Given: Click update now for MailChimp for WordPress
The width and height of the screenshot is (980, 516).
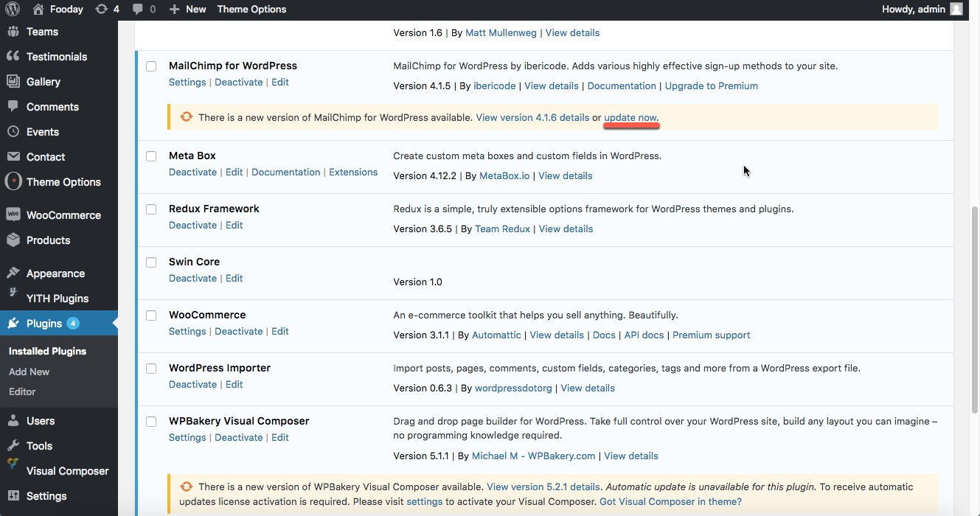Looking at the screenshot, I should click(630, 118).
